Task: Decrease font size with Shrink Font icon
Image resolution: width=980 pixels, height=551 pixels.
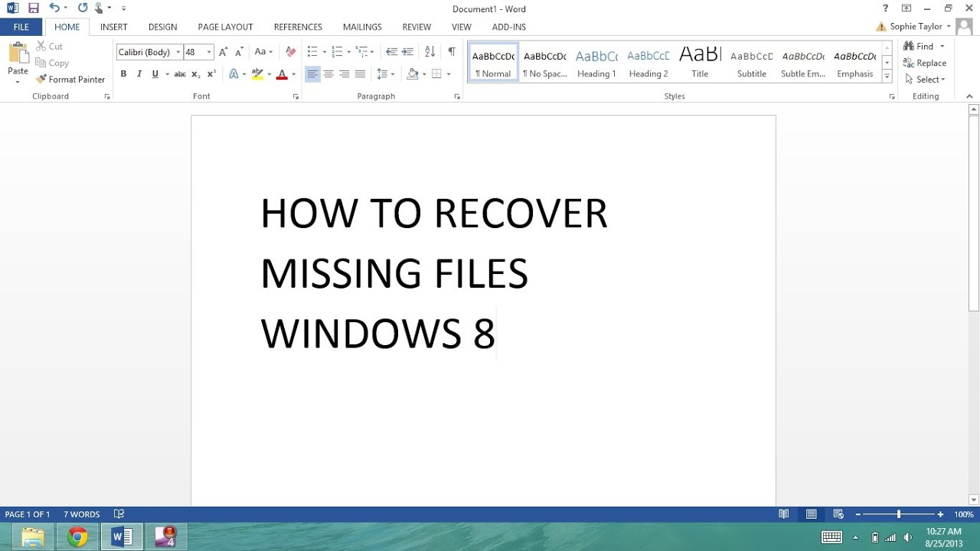Action: tap(239, 52)
